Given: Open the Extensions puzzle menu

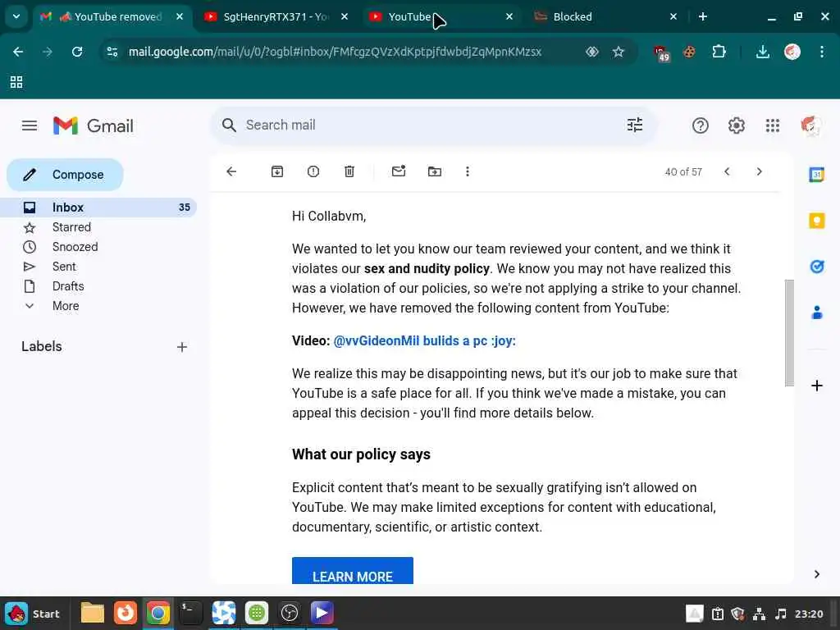Looking at the screenshot, I should pyautogui.click(x=719, y=52).
